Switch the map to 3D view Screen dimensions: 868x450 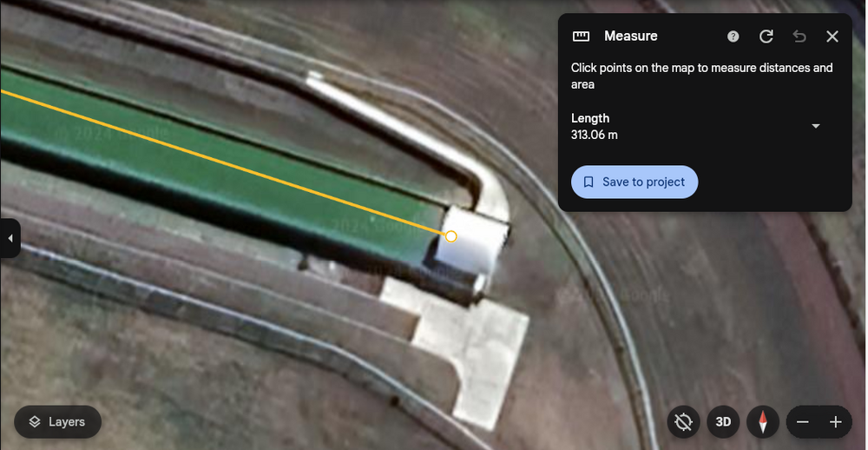(723, 422)
